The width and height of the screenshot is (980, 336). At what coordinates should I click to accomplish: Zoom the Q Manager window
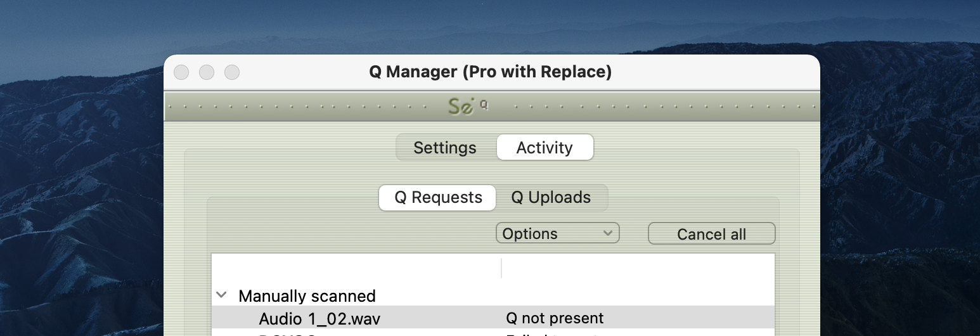tap(232, 72)
